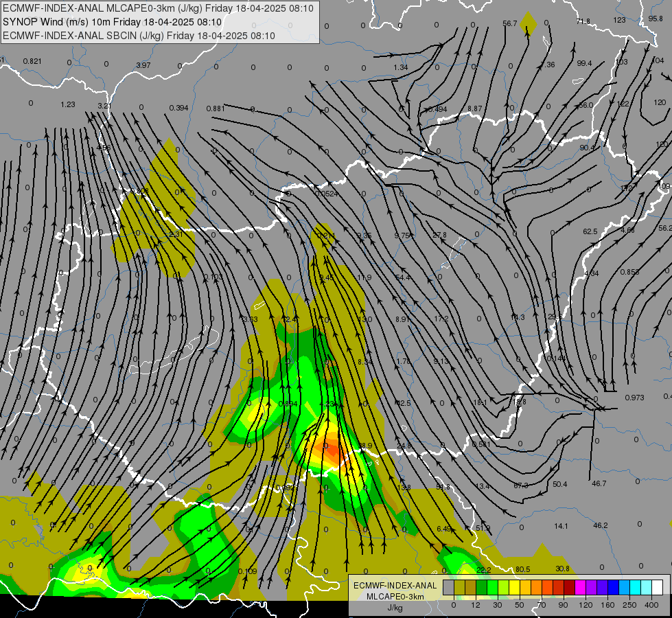
Task: Click the map value 42.5
Action: pos(404,403)
